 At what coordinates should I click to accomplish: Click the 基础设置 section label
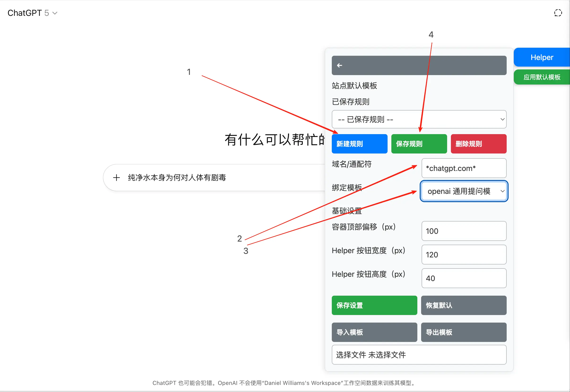(x=347, y=211)
